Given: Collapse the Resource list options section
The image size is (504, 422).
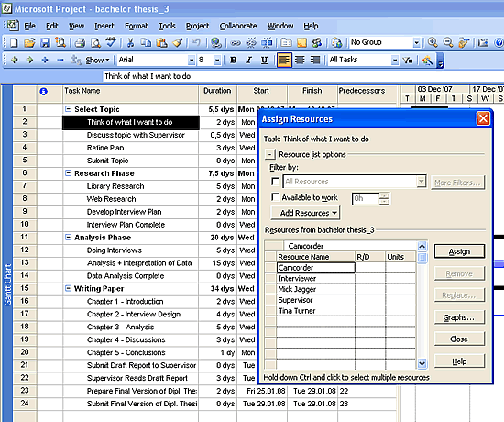Looking at the screenshot, I should 270,154.
